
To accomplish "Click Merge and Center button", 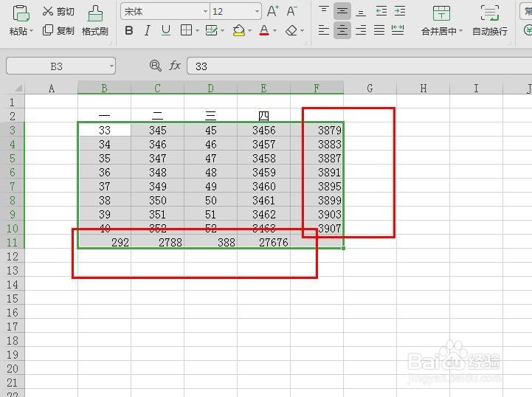I will point(441,21).
